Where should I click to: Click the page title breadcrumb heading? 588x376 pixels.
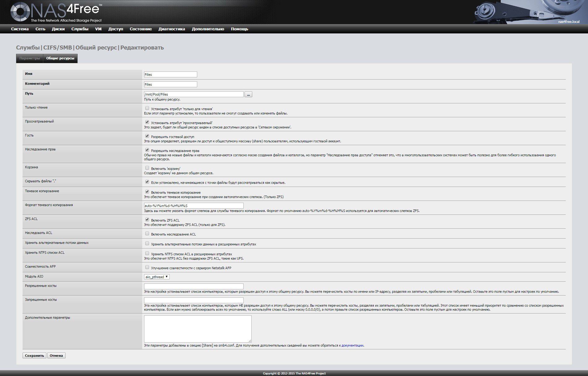(x=90, y=48)
